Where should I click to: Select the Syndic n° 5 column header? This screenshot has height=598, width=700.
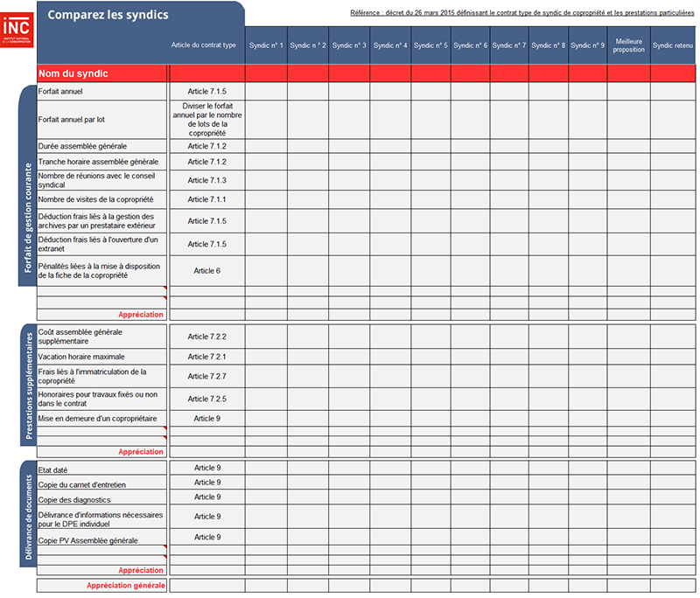[x=430, y=45]
